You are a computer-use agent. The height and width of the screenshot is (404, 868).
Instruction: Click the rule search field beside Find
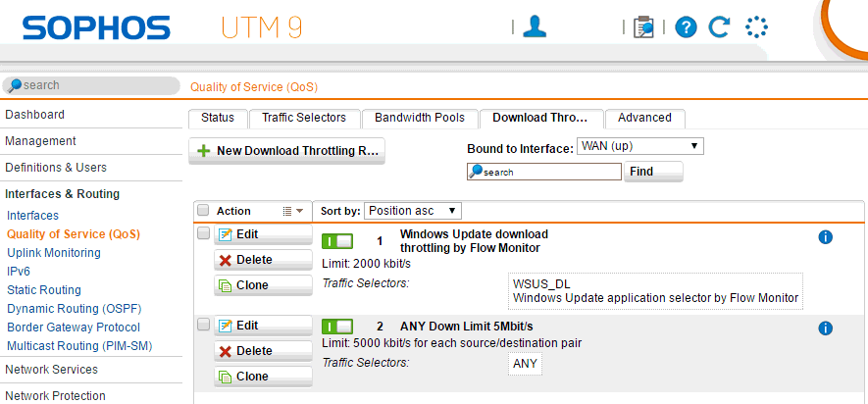(544, 172)
